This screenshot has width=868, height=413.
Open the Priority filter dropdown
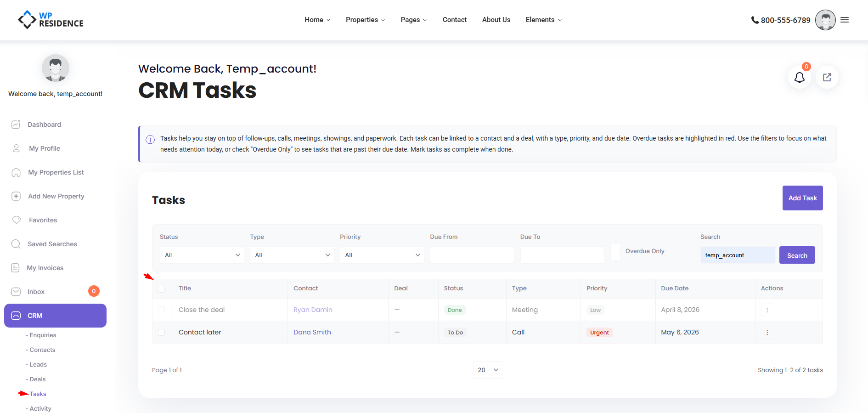tap(382, 255)
